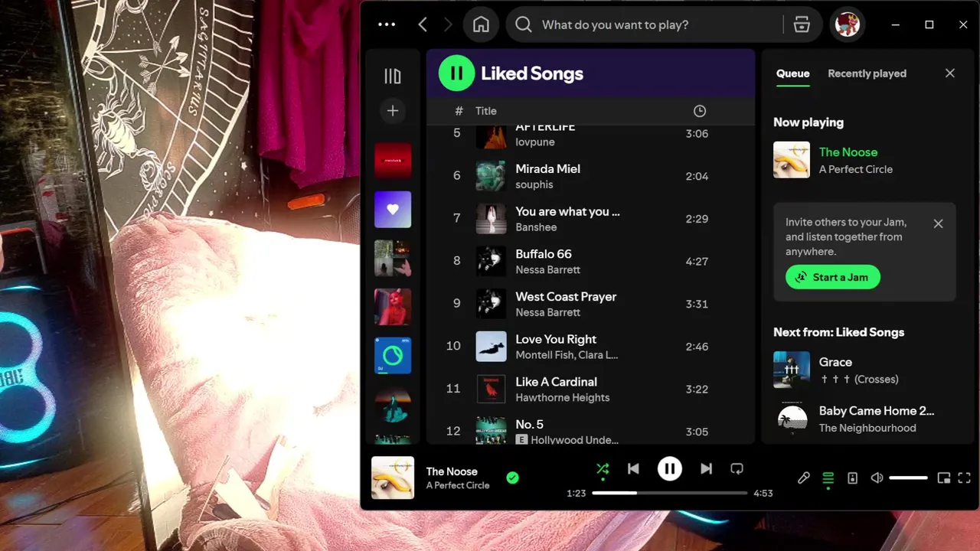Select the Mirada Miel track row
The image size is (980, 551).
coord(590,176)
